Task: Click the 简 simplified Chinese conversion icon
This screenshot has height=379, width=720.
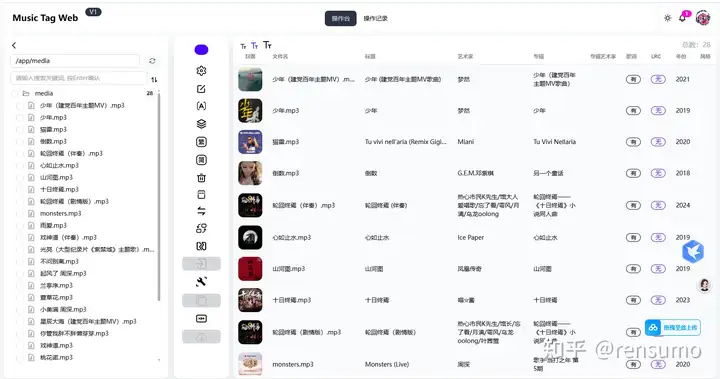Action: (x=201, y=160)
